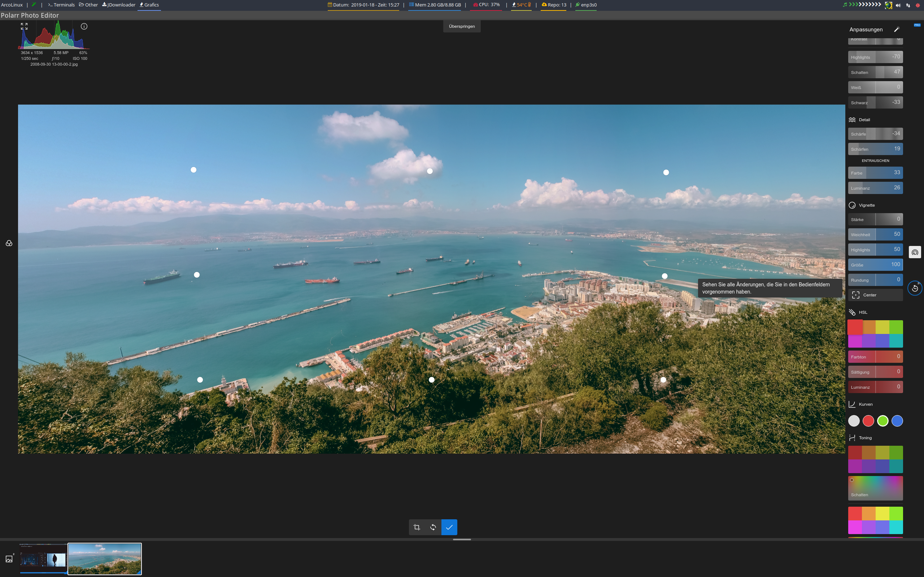Click the crop tool icon
The width and height of the screenshot is (924, 577).
tap(417, 527)
